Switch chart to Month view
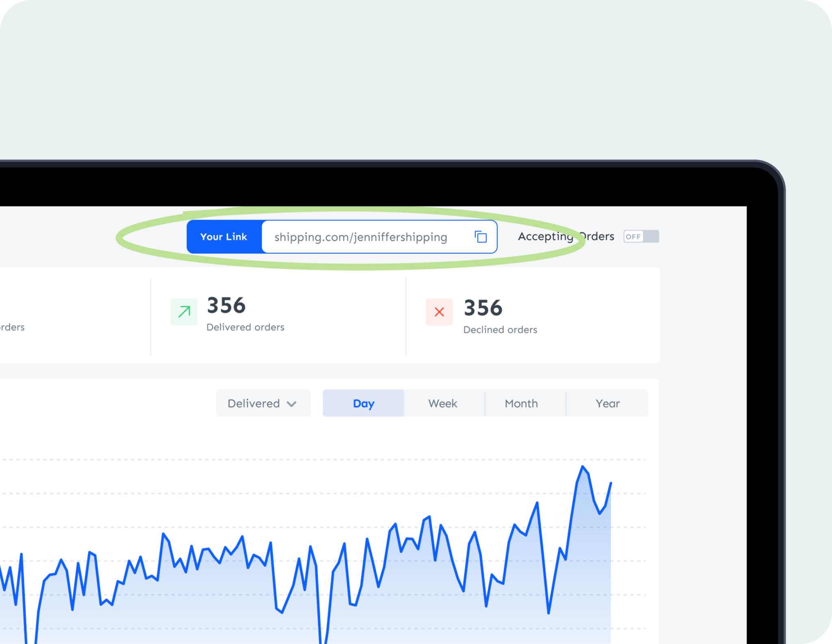This screenshot has height=644, width=832. (x=521, y=403)
